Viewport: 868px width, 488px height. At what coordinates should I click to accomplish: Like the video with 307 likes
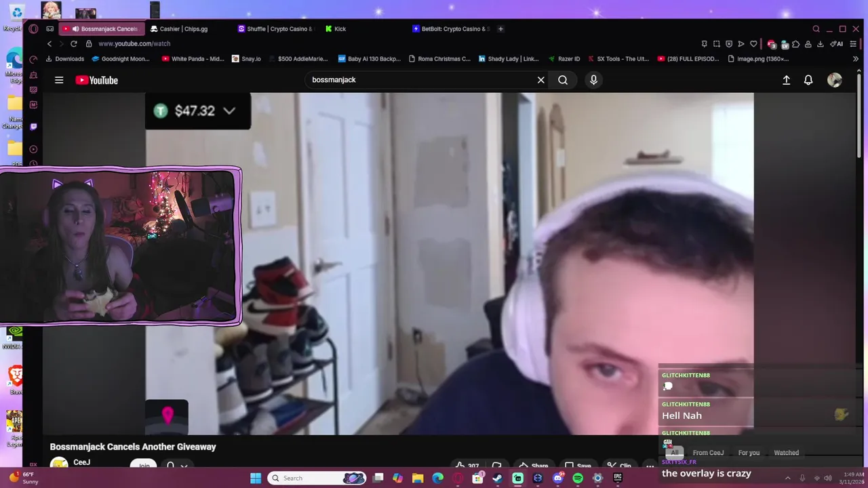[467, 466]
